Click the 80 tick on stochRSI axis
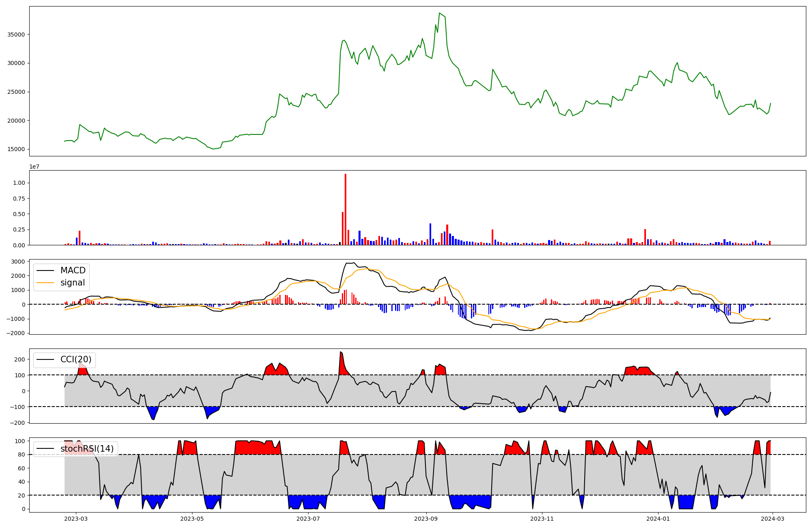812x528 pixels. (x=21, y=454)
